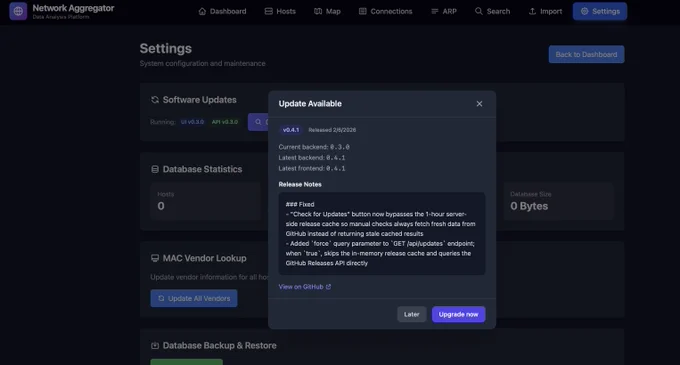Switch to the Connections page
This screenshot has width=680, height=365.
(x=386, y=11)
